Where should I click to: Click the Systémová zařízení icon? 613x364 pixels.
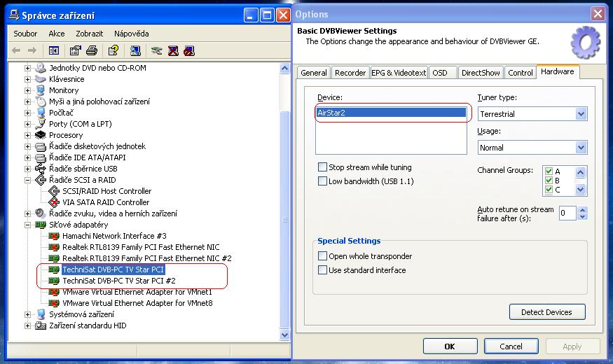41,314
